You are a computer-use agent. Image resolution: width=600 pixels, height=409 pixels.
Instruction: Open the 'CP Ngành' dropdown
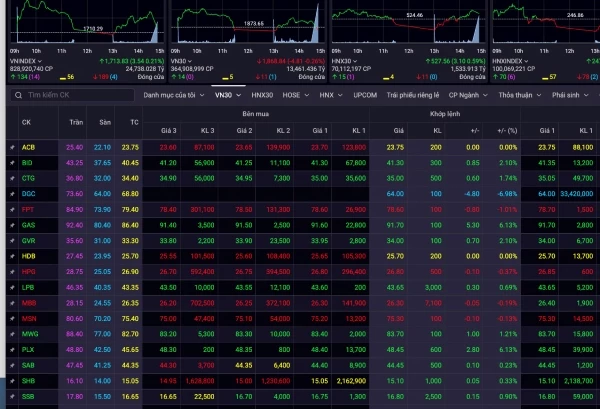pos(466,94)
